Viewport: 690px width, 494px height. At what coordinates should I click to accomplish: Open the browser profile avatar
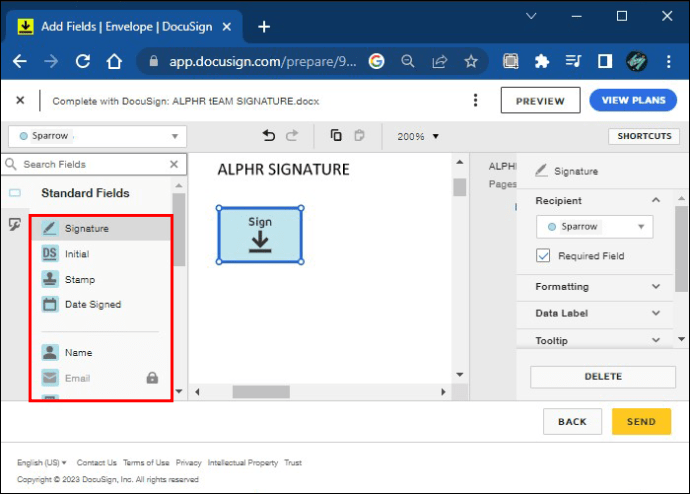[636, 61]
